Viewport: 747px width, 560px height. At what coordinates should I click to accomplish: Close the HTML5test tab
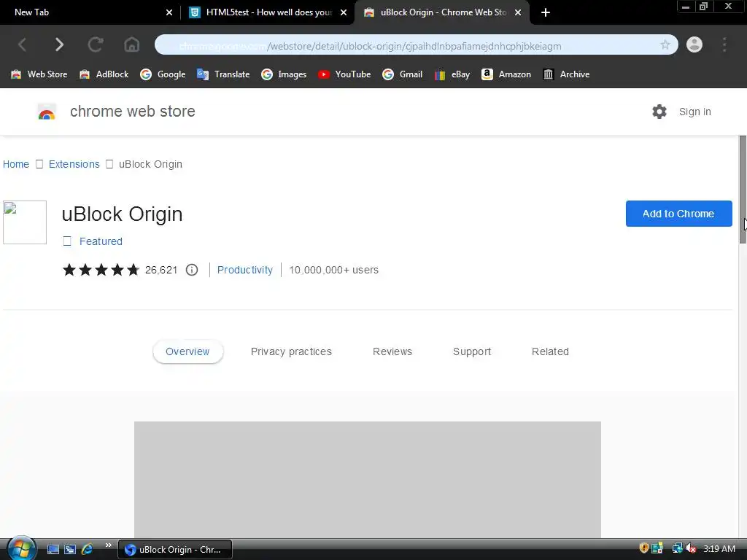pyautogui.click(x=344, y=12)
